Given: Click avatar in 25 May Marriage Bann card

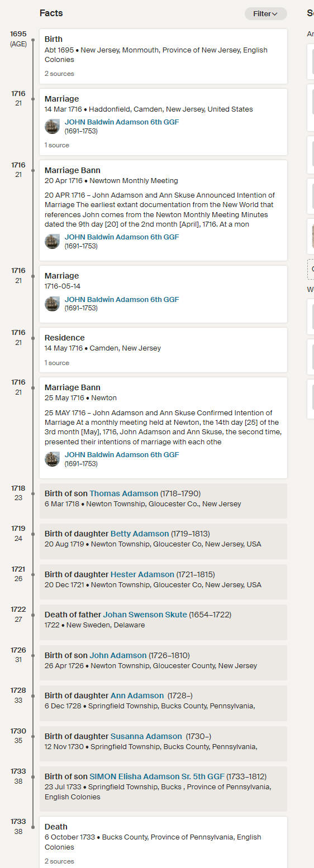Looking at the screenshot, I should pos(53,459).
